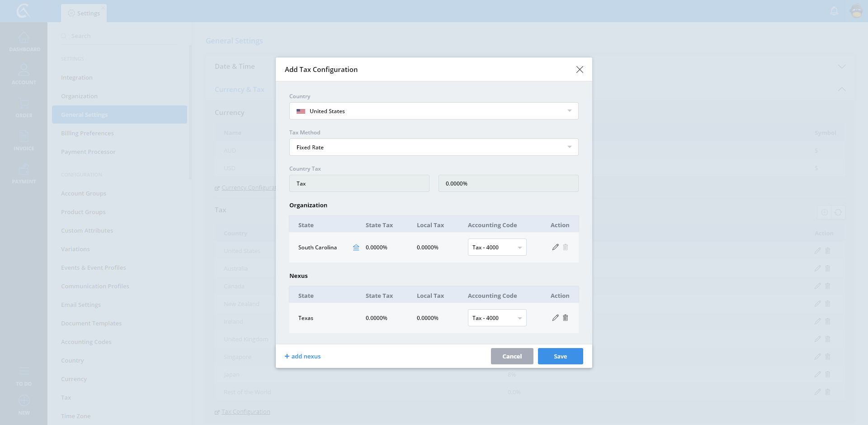Open the Invoice sidebar section
This screenshot has width=868, height=425.
point(24,141)
